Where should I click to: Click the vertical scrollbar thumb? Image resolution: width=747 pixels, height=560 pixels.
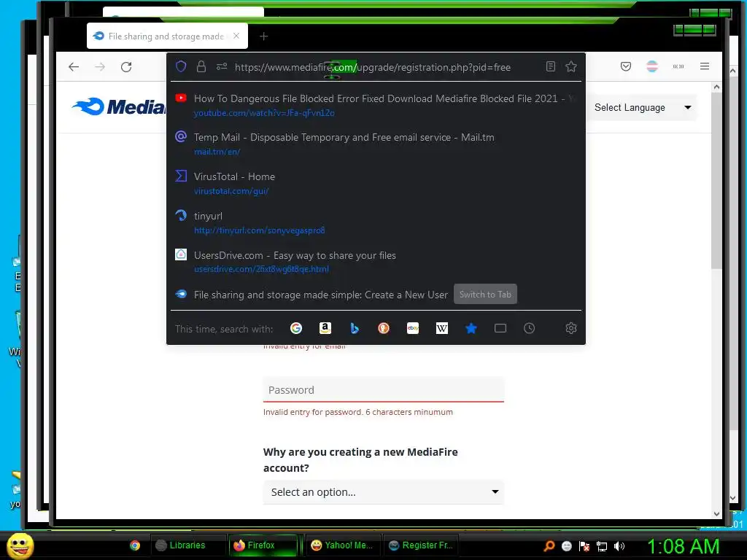pos(716,181)
